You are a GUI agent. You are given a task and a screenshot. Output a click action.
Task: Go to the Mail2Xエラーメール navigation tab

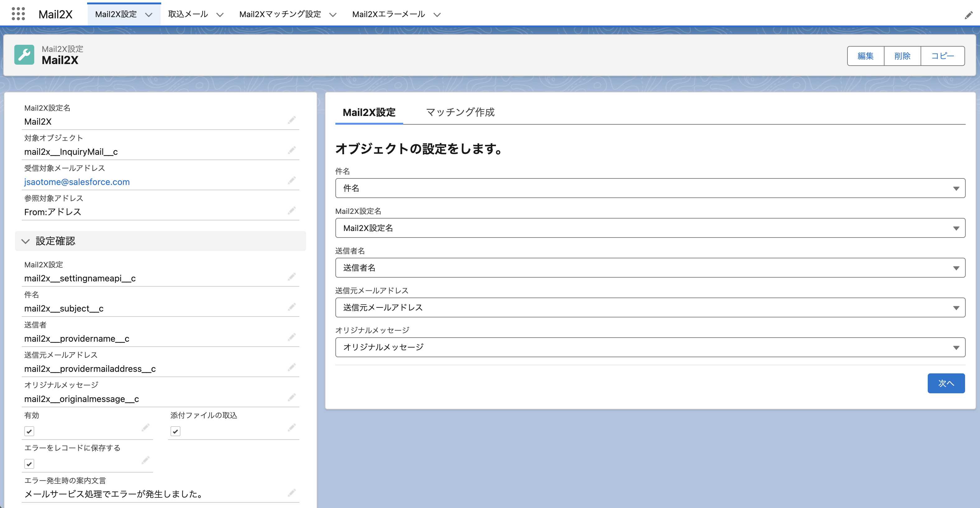click(389, 14)
